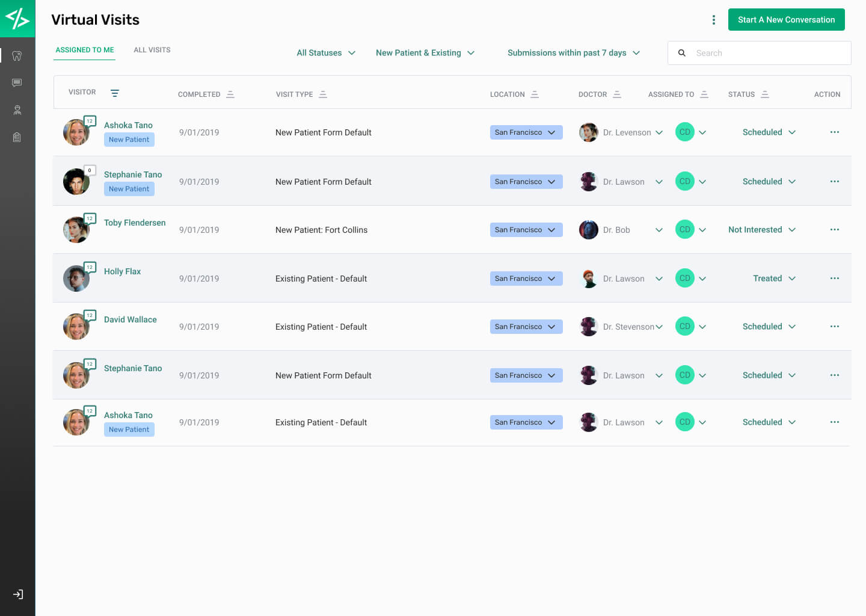
Task: Click Holly Flax's avatar thumbnail
Action: pos(76,279)
